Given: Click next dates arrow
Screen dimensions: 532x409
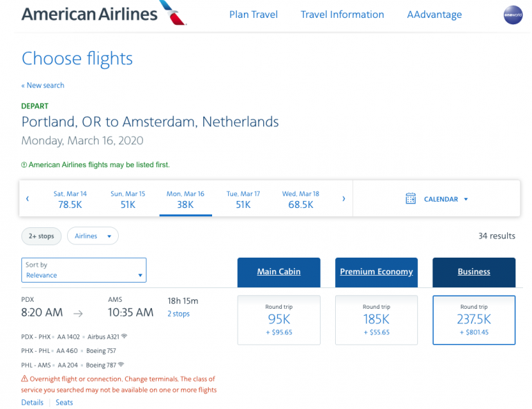Looking at the screenshot, I should click(343, 199).
